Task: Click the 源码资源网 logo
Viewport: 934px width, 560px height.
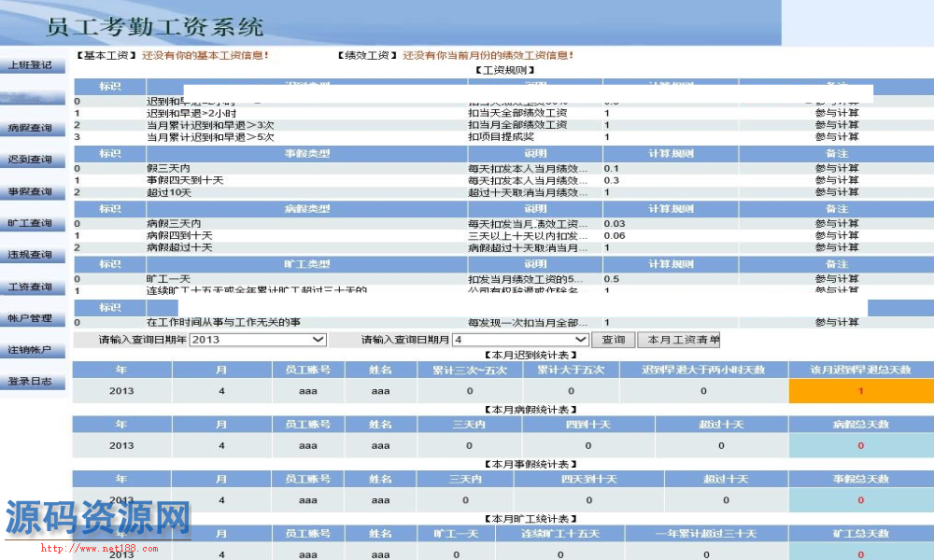Action: click(97, 518)
